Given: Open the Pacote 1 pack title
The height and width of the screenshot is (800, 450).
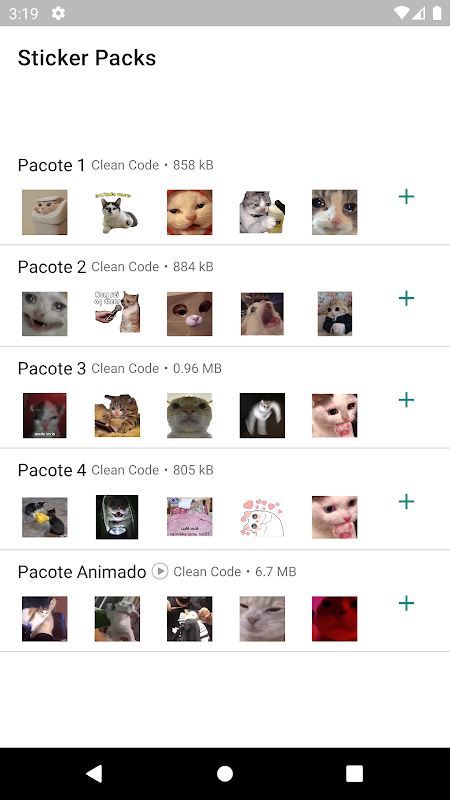Looking at the screenshot, I should point(52,165).
